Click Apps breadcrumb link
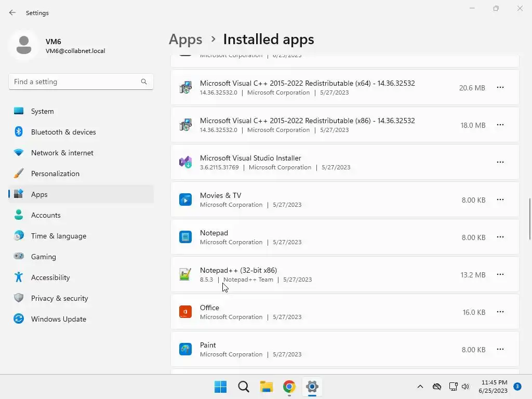The image size is (532, 399). (x=185, y=39)
